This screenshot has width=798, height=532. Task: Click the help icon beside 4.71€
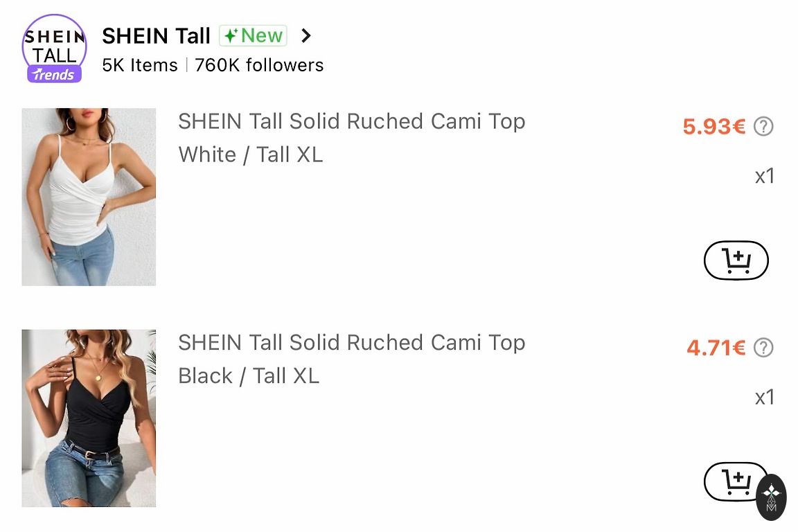click(x=763, y=348)
